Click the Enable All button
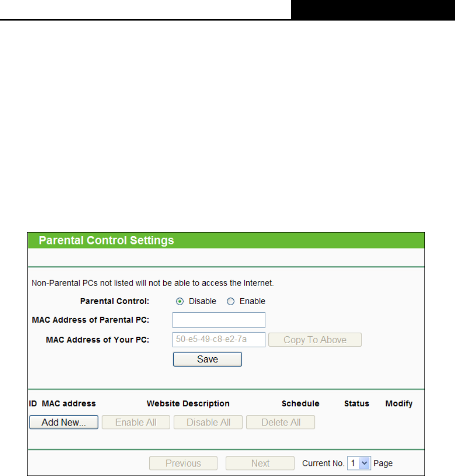Screen dimensions: 455x476 coord(136,422)
